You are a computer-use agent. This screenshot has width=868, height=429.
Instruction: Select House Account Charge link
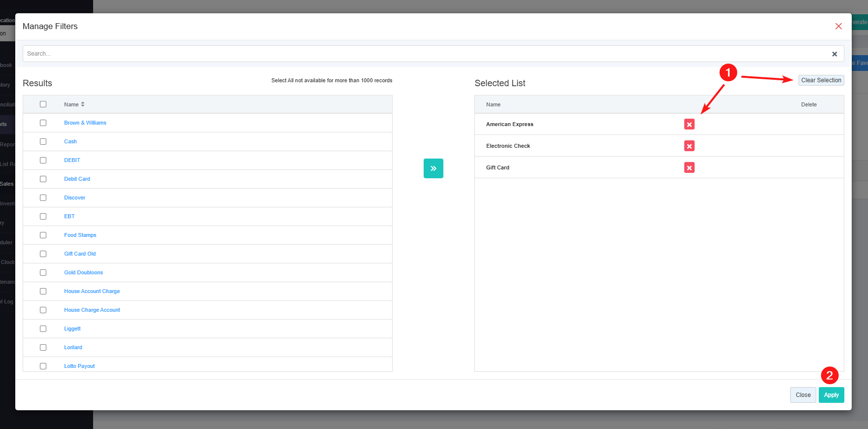pyautogui.click(x=92, y=292)
